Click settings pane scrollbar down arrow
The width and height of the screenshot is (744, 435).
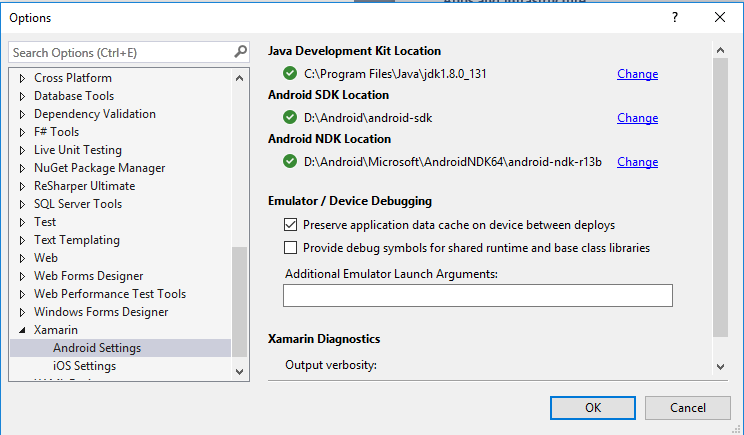720,367
